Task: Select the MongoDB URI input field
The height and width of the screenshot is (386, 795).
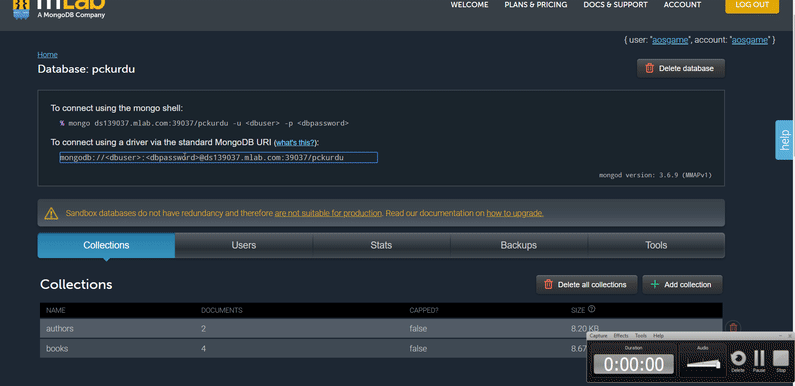Action: pyautogui.click(x=219, y=158)
